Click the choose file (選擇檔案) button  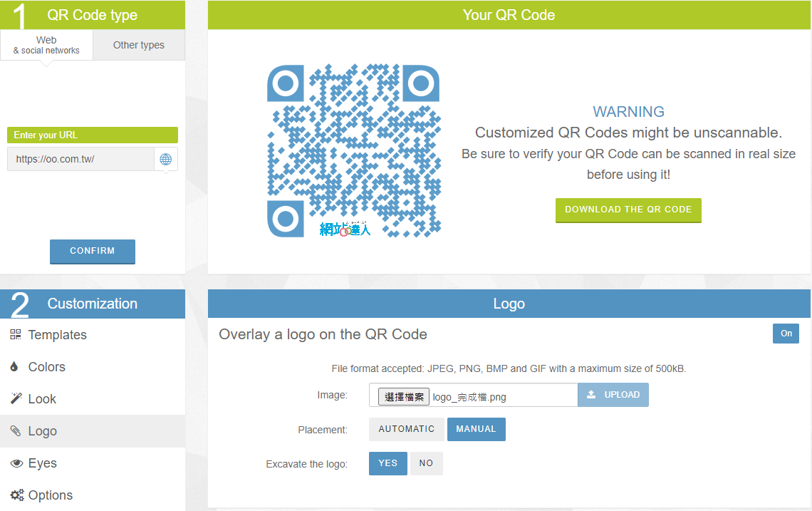403,397
